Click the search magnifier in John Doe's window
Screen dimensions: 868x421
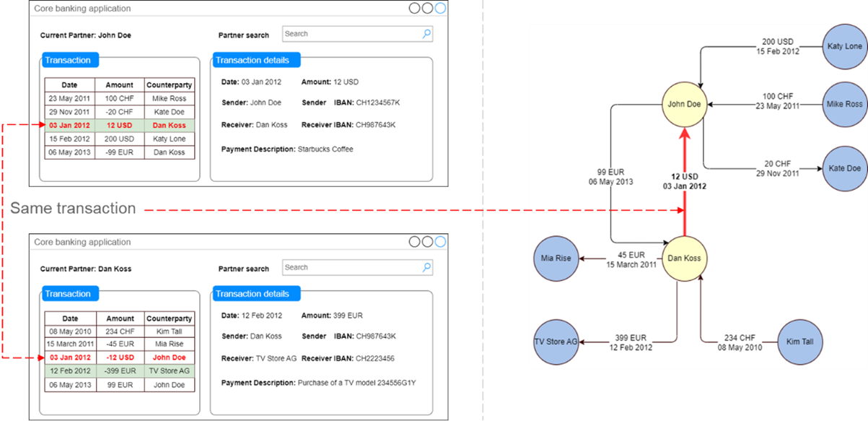point(426,34)
